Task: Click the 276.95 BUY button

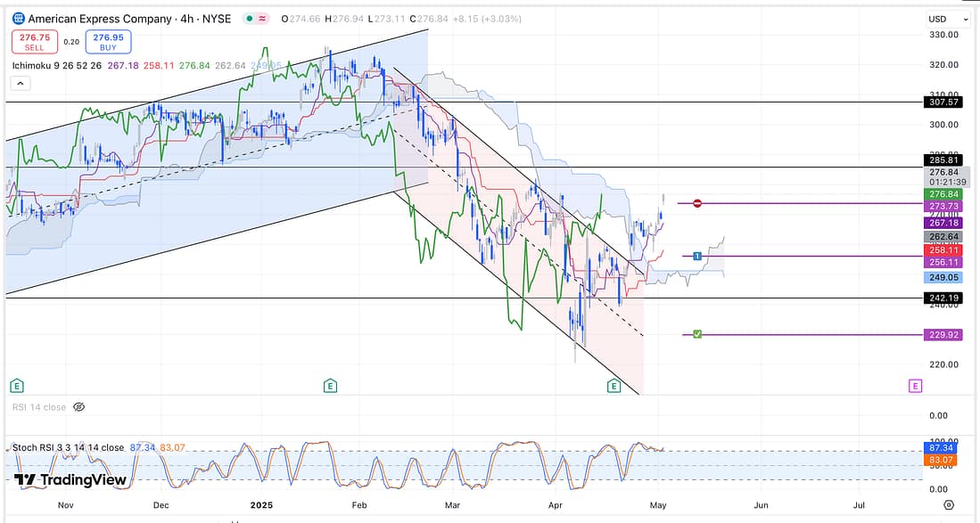Action: [109, 42]
